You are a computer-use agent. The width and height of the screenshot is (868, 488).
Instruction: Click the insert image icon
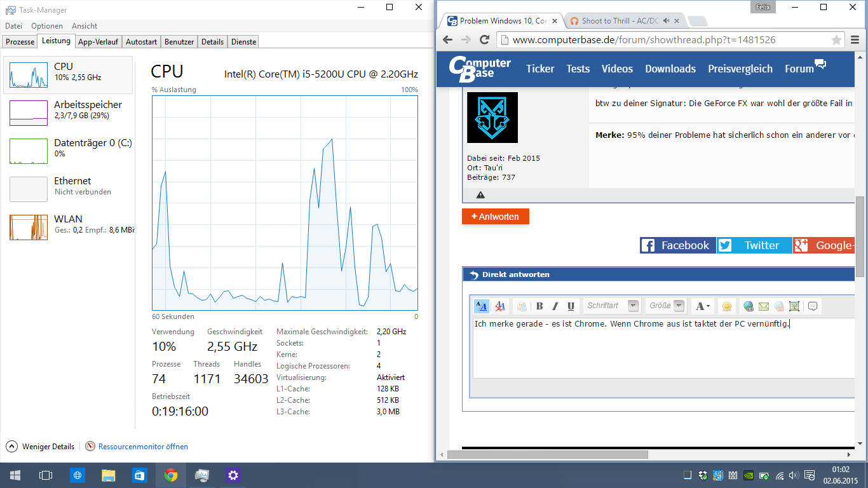point(794,306)
